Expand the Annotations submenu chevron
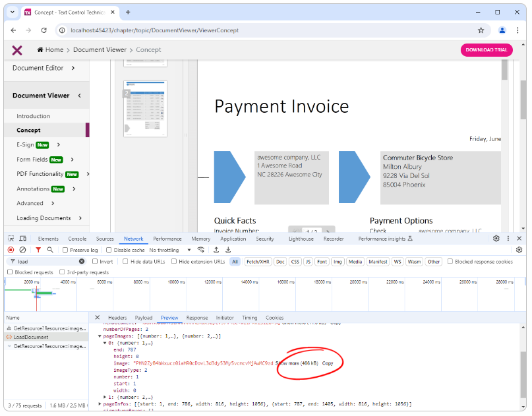This screenshot has height=416, width=532. (x=74, y=189)
